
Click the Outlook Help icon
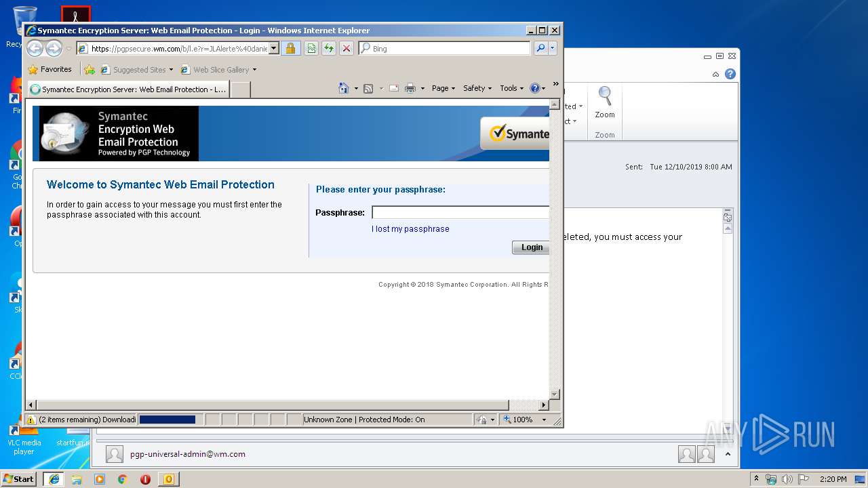(x=730, y=74)
